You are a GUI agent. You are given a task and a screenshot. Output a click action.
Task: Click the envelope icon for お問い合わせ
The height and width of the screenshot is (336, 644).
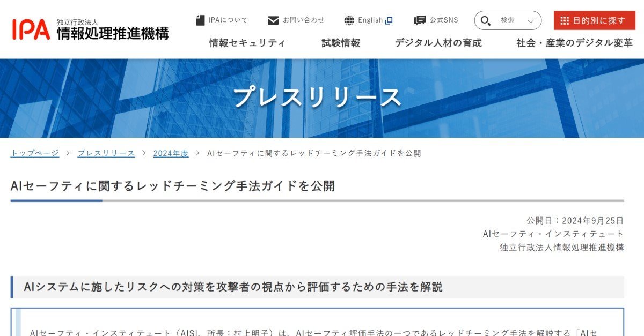(x=273, y=20)
